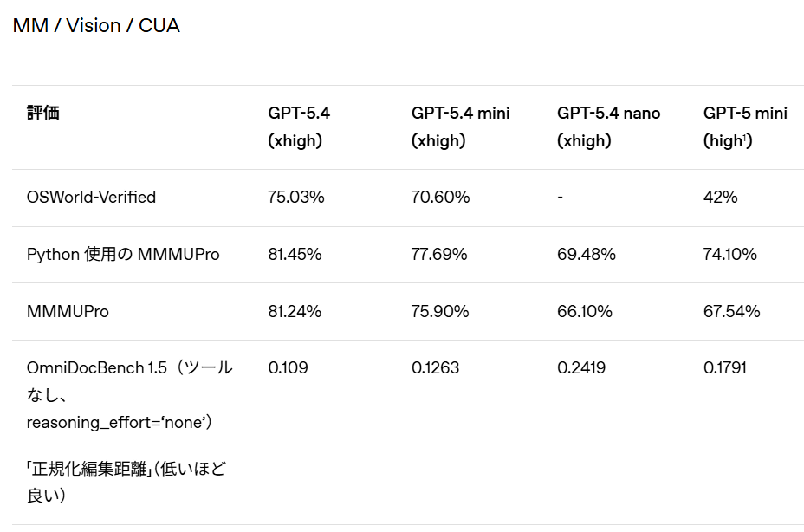Click the OSWorld-Verified row label

coord(91,198)
